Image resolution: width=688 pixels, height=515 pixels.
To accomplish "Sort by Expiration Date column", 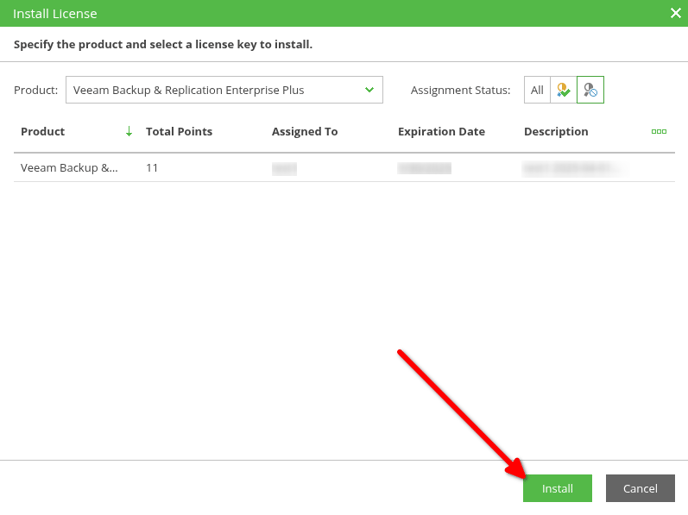I will coord(441,132).
